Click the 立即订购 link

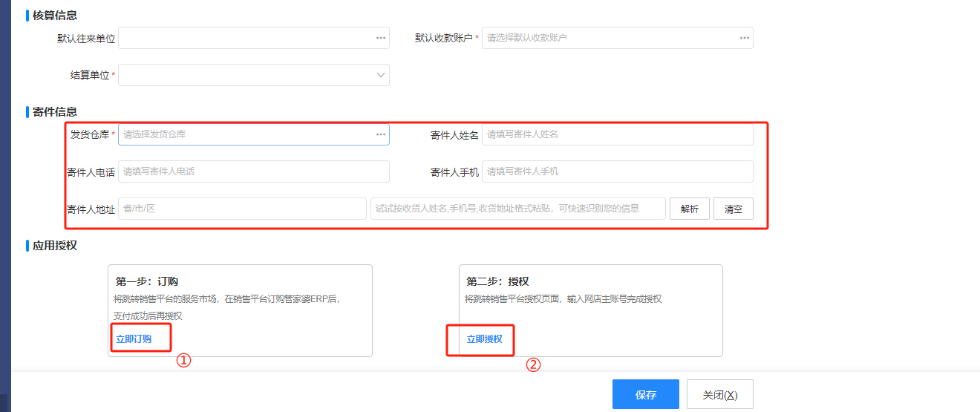pos(134,339)
